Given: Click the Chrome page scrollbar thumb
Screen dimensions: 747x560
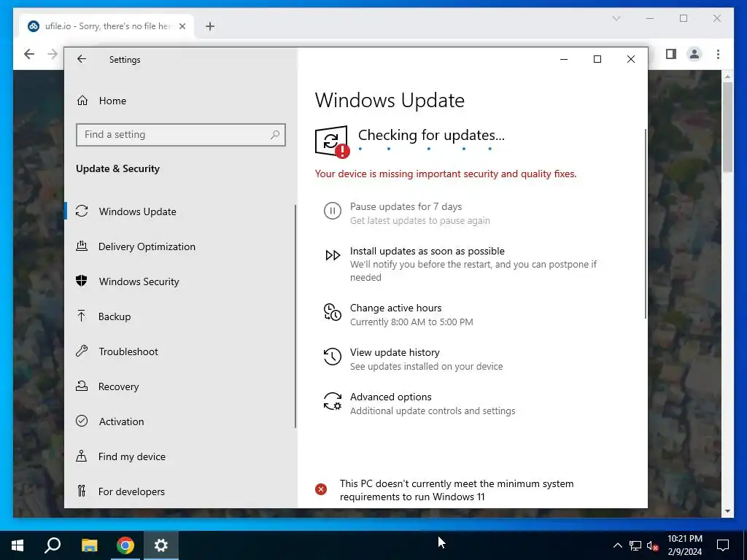Looking at the screenshot, I should (x=727, y=127).
